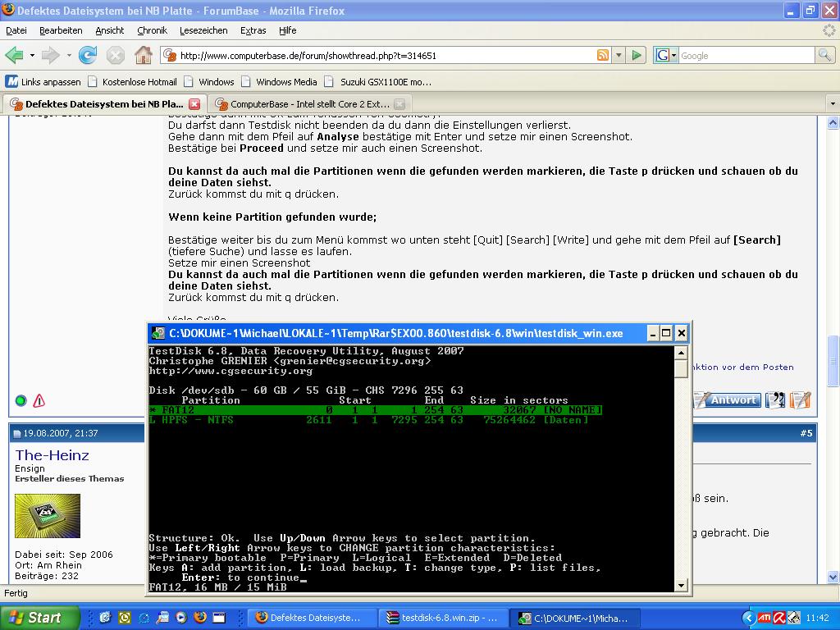
Task: Reload the page with the Refresh icon
Action: pyautogui.click(x=88, y=55)
